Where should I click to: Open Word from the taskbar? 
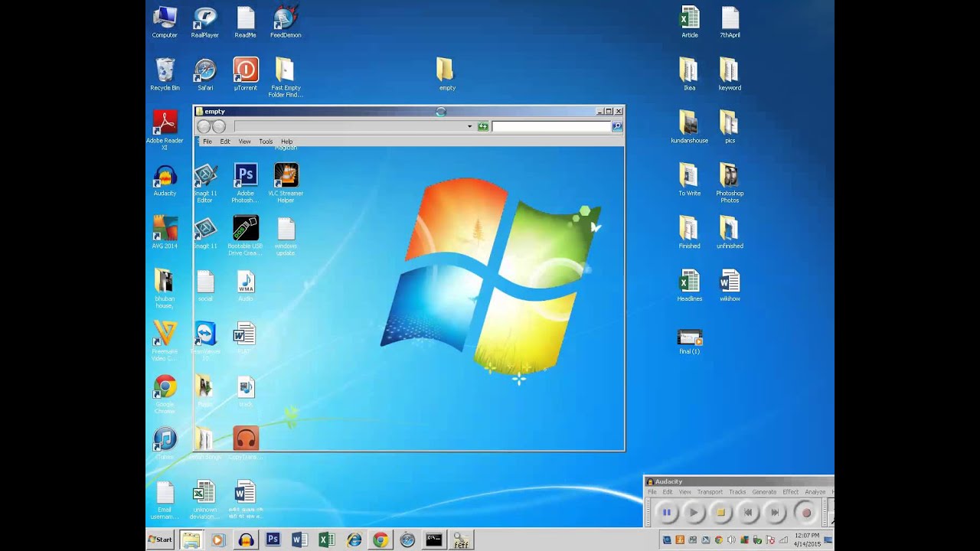click(299, 540)
